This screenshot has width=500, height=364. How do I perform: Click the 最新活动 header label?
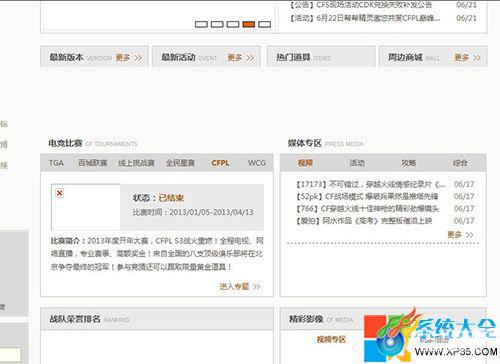[x=178, y=57]
